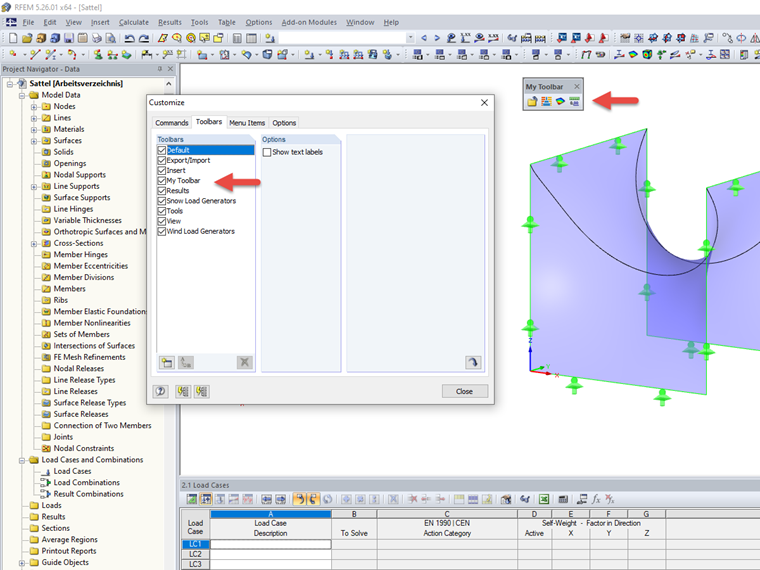Click the printer icon in the toolbar
The width and height of the screenshot is (760, 570).
(96, 38)
